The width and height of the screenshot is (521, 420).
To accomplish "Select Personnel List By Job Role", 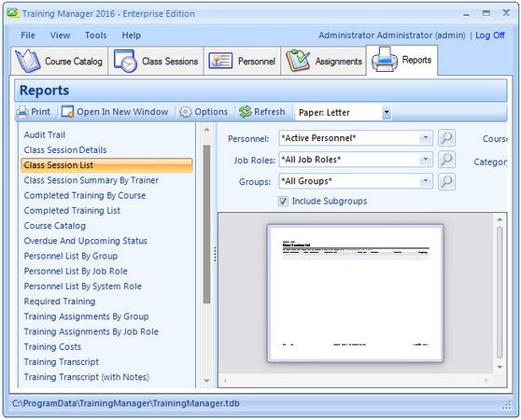I will coord(76,271).
